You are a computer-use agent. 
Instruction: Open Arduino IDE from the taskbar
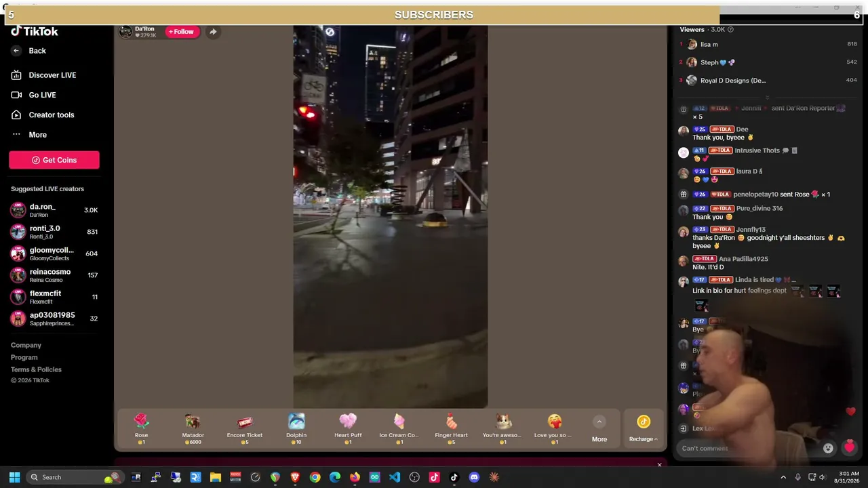[374, 477]
